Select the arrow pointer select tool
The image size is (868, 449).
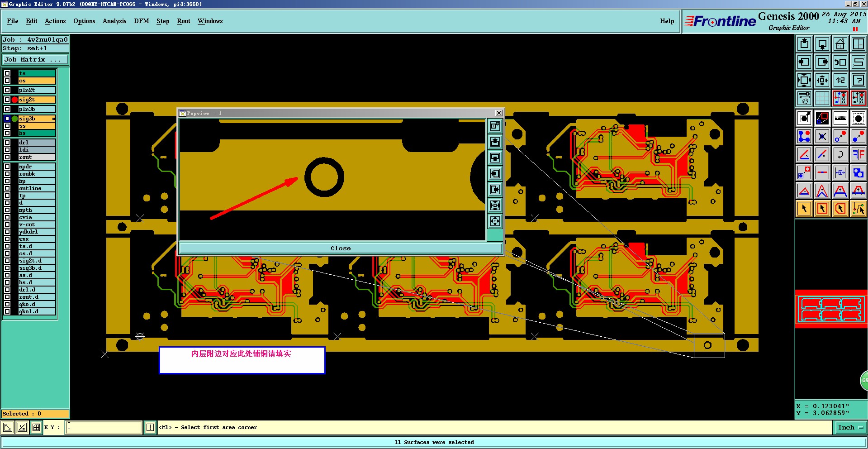804,209
